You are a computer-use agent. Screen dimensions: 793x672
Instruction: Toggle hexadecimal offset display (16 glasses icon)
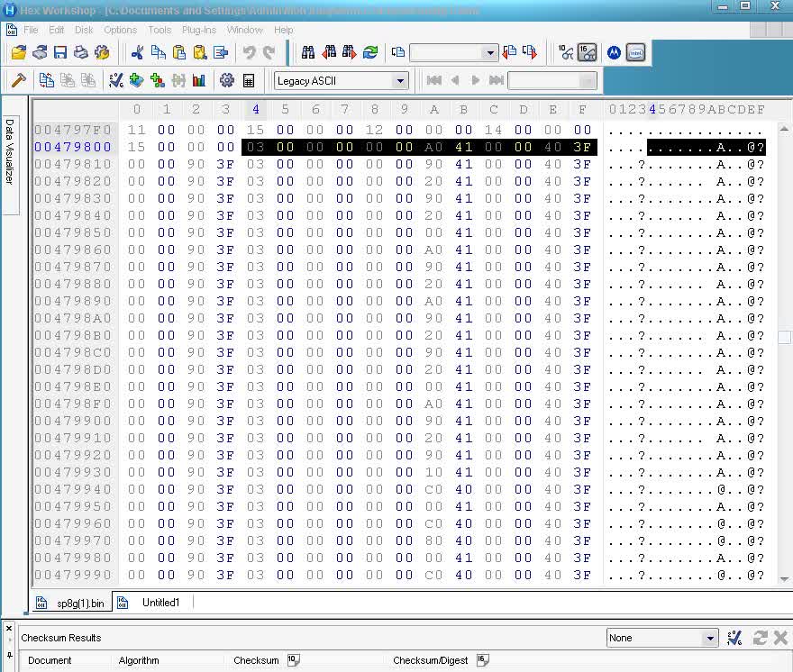pos(588,53)
